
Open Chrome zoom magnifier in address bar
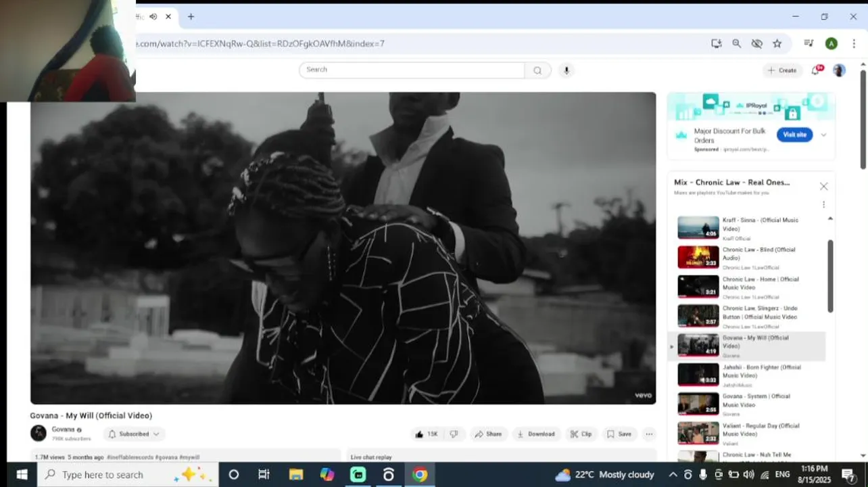(x=737, y=43)
